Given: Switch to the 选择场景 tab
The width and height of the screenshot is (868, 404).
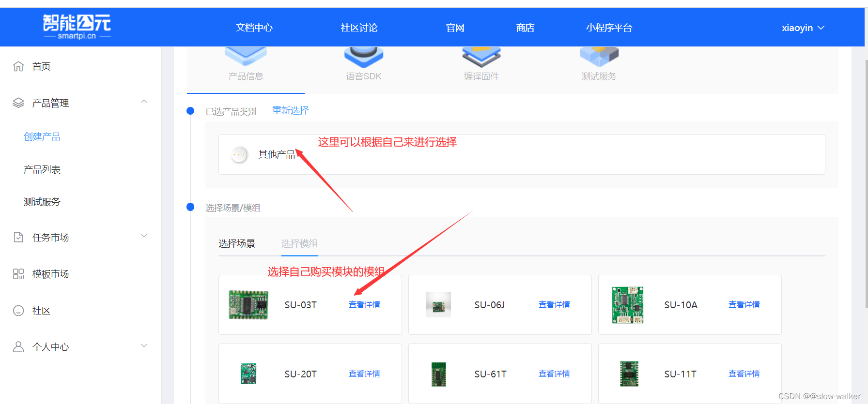Looking at the screenshot, I should (237, 243).
